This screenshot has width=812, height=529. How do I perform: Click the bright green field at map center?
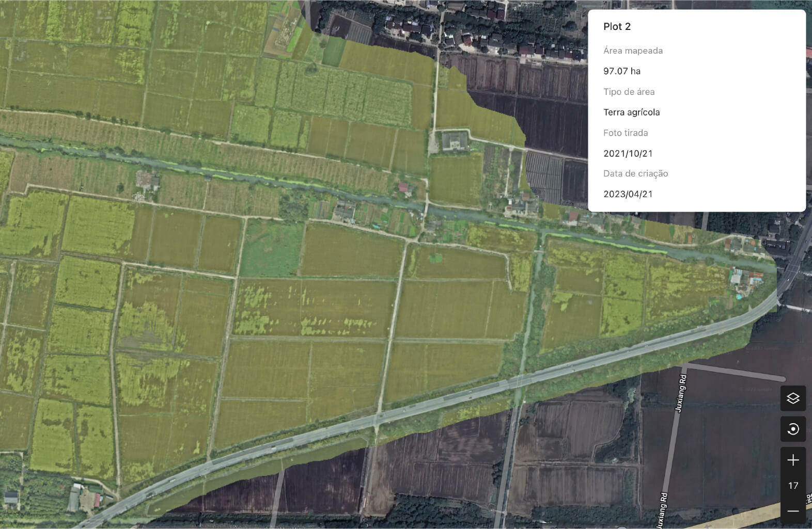click(x=272, y=247)
